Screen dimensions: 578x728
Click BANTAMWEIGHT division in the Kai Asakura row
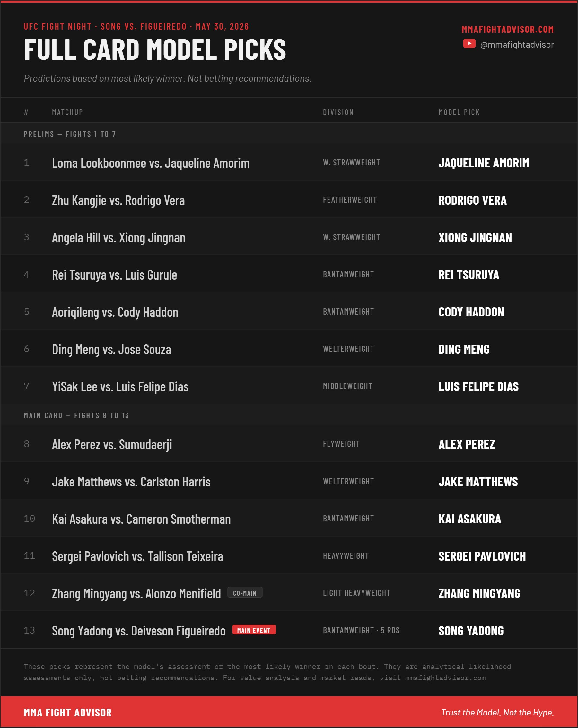[x=348, y=518]
